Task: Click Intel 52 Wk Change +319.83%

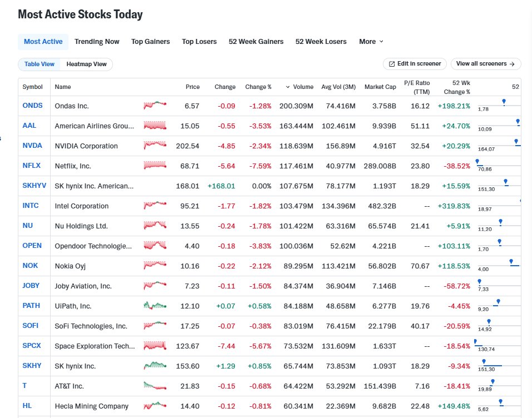Action: coord(454,206)
